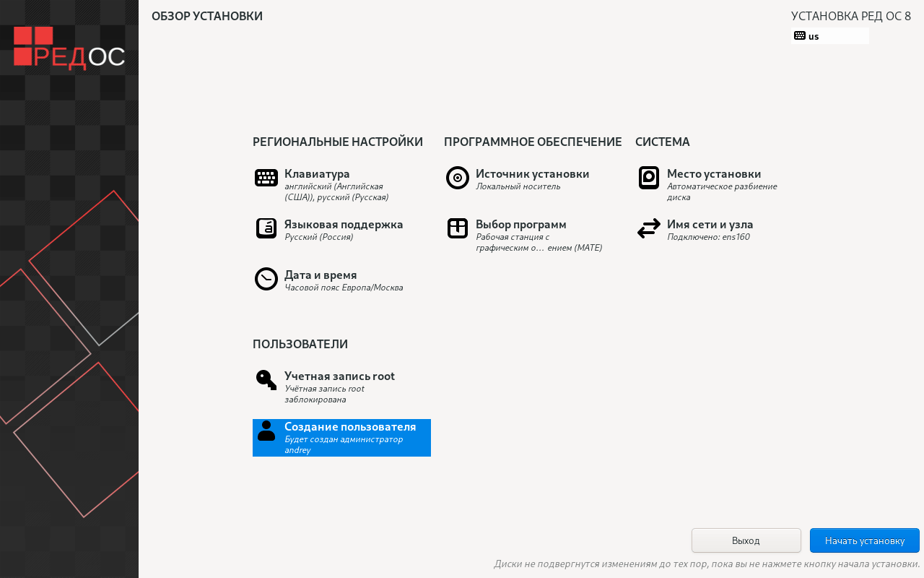
Task: Click the РЕД ОС logo in sidebar
Action: (x=69, y=48)
